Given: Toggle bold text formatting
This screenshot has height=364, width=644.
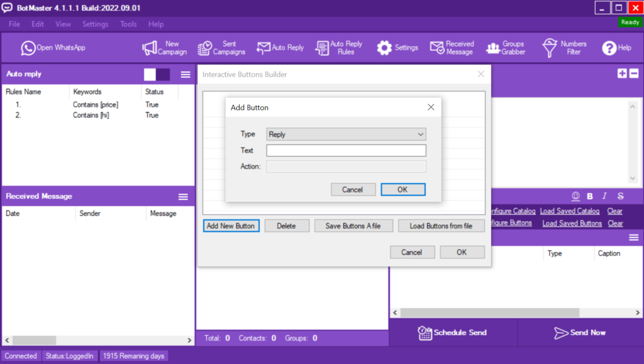Looking at the screenshot, I should pyautogui.click(x=589, y=196).
